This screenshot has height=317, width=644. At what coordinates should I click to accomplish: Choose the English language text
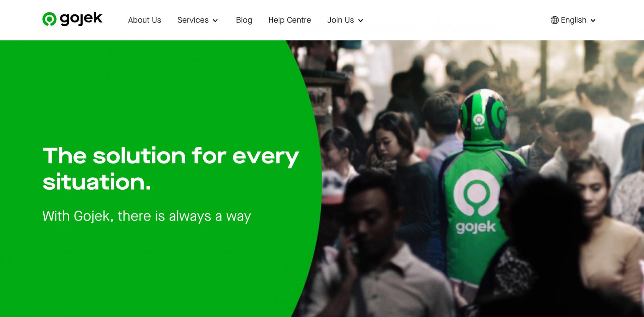574,20
